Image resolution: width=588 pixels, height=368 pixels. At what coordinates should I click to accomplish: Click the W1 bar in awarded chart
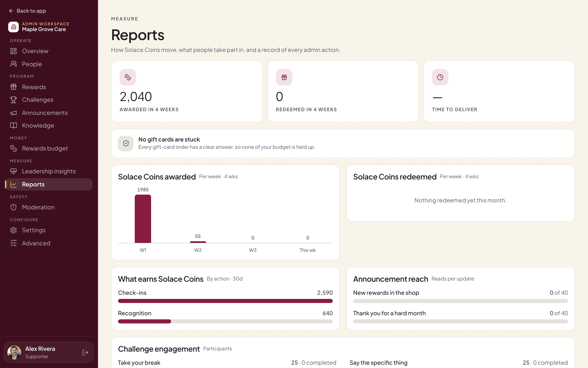pos(143,219)
